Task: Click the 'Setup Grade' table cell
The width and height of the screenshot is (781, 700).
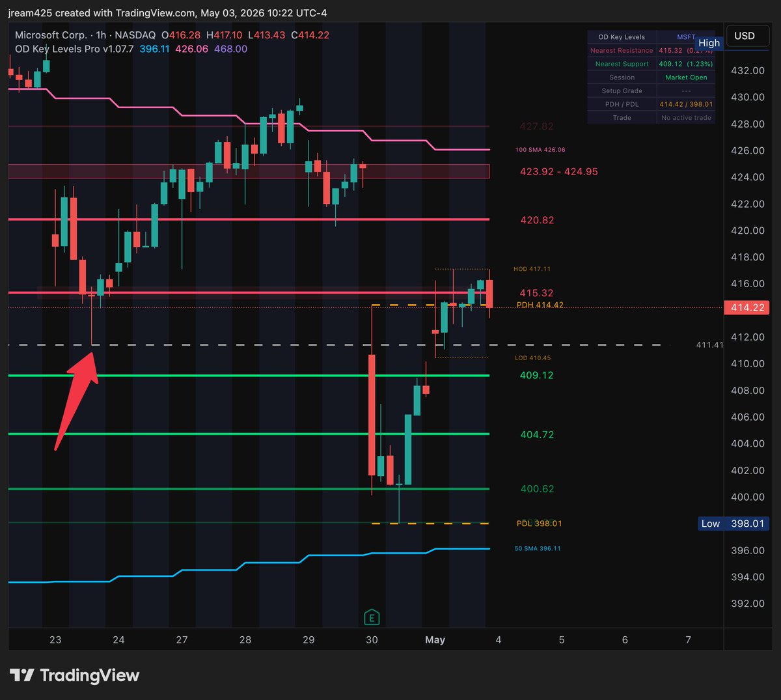Action: (x=622, y=91)
